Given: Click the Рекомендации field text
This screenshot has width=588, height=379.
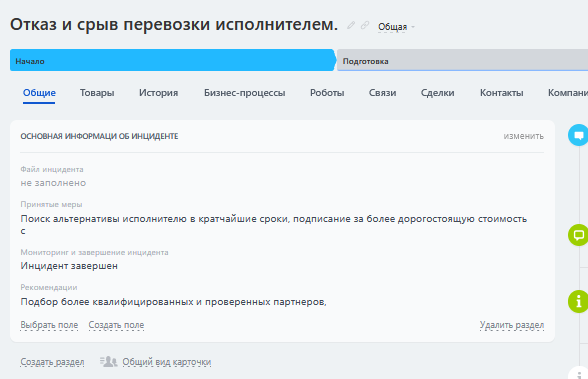Looking at the screenshot, I should tap(173, 302).
